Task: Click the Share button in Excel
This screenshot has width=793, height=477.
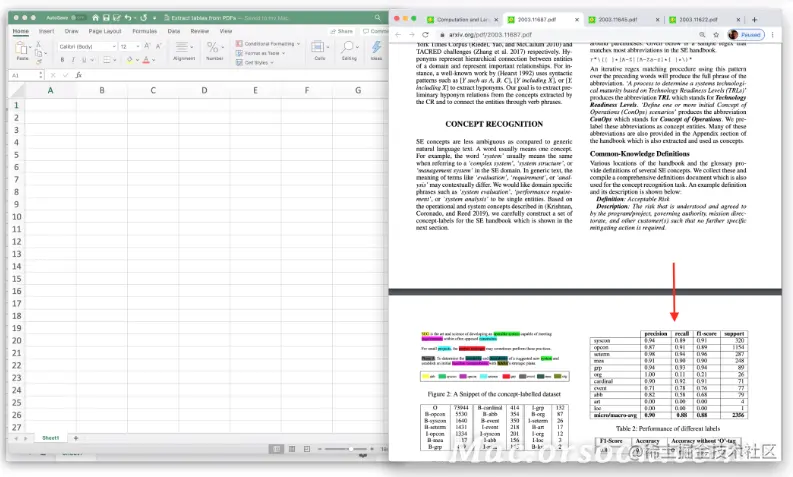Action: pos(341,31)
